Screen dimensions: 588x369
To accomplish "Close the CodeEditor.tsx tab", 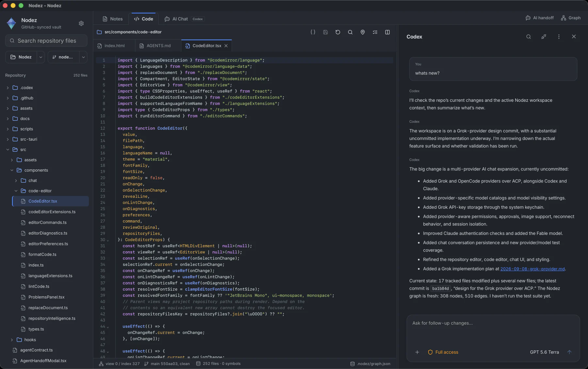I will [226, 46].
